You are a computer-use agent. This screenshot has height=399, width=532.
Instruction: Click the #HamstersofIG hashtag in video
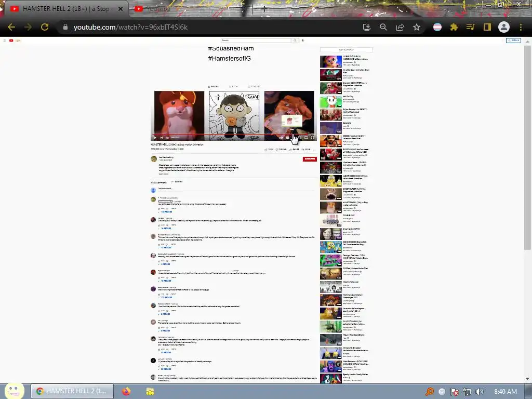pos(229,58)
